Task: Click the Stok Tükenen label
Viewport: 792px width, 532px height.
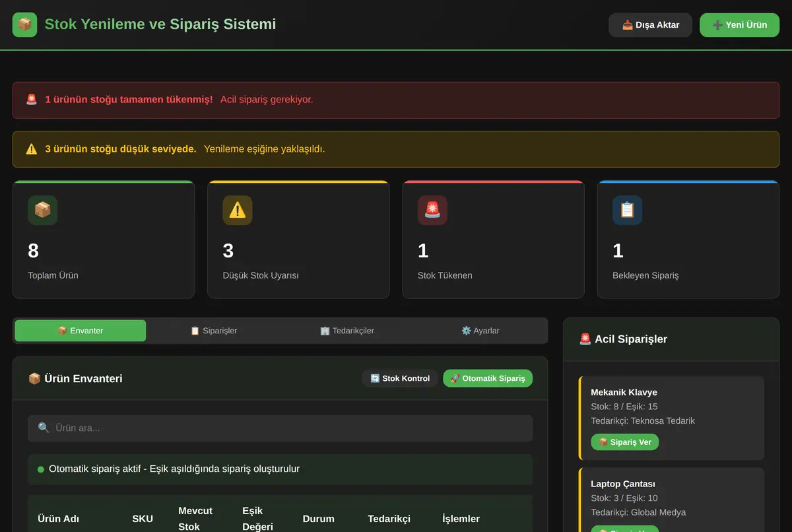Action: click(x=445, y=275)
